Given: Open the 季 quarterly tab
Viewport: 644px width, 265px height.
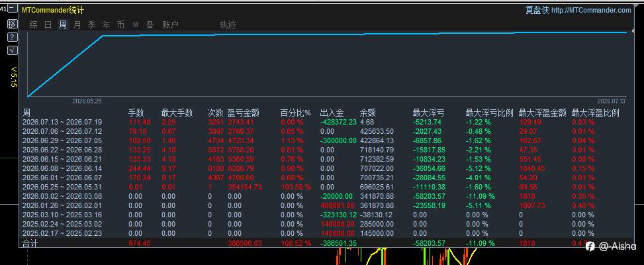Looking at the screenshot, I should tap(91, 25).
